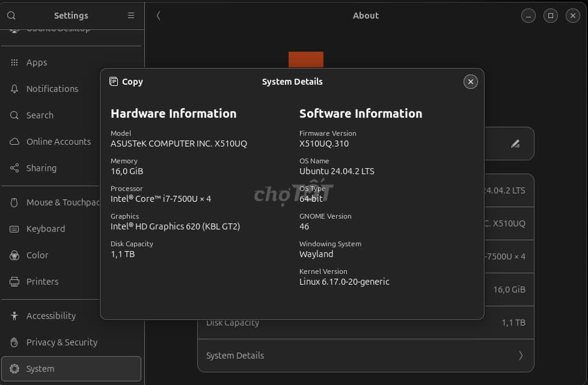
Task: Click the GNOME version value 46
Action: click(x=304, y=226)
